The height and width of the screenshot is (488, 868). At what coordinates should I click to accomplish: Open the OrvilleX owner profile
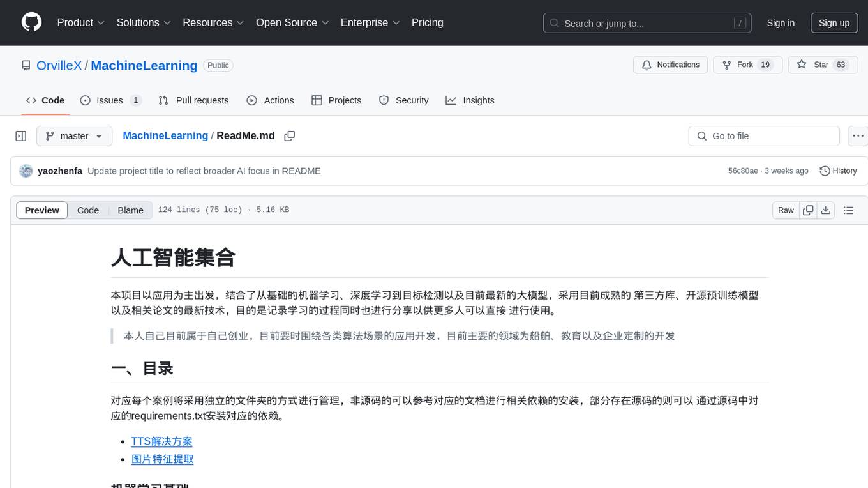click(59, 65)
